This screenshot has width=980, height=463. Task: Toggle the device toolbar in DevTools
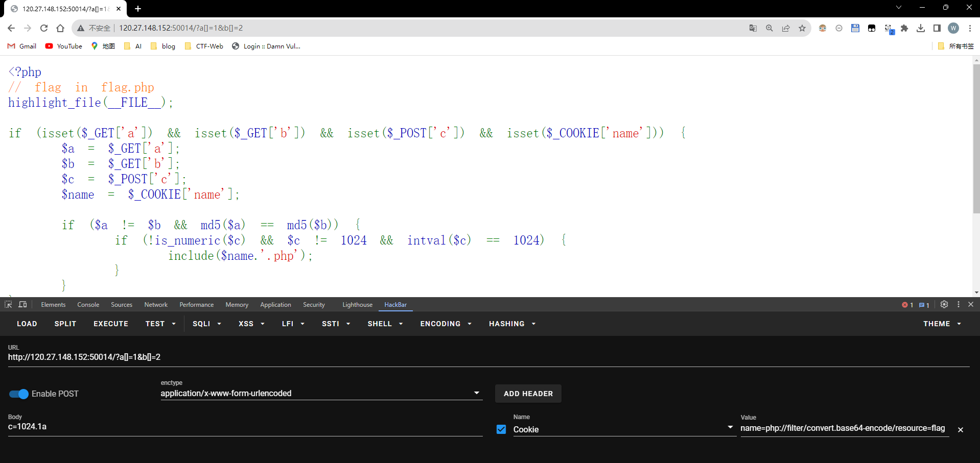click(x=22, y=304)
